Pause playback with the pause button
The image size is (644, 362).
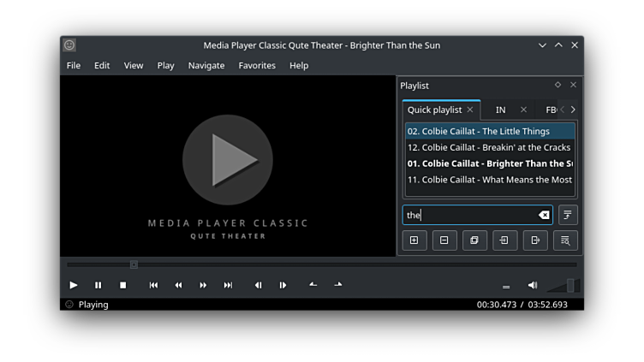click(98, 285)
